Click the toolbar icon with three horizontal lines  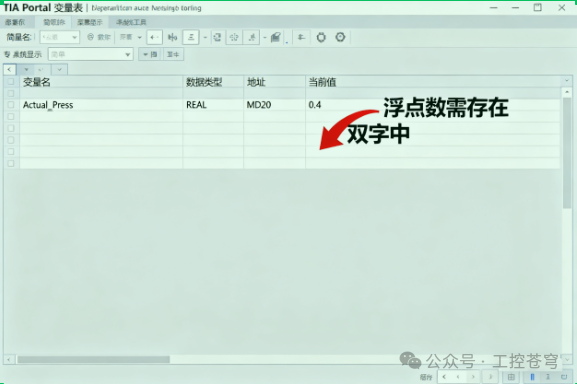point(191,37)
